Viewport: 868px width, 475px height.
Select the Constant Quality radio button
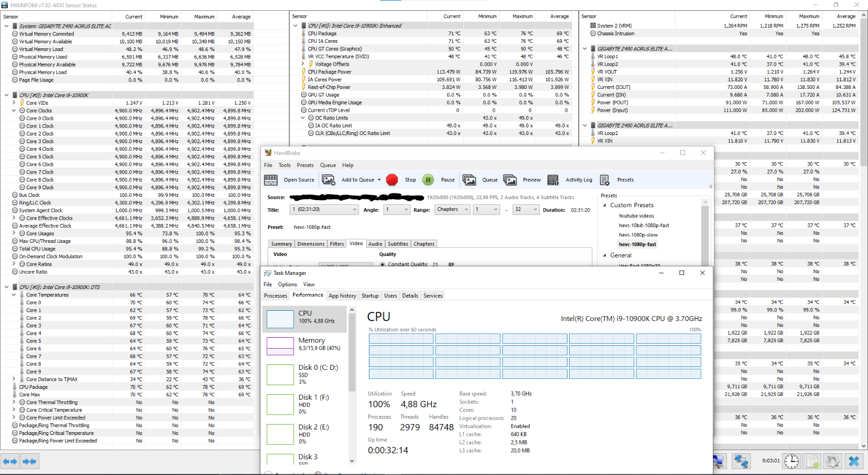[382, 265]
